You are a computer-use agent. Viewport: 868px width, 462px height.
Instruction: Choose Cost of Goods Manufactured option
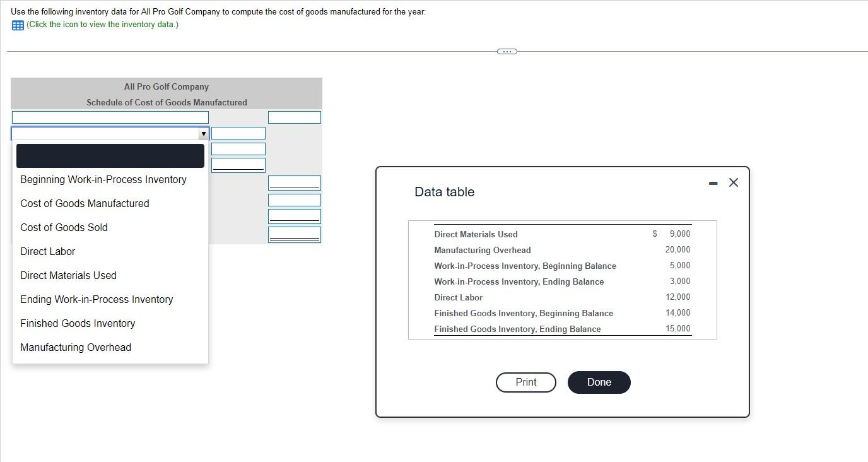85,203
